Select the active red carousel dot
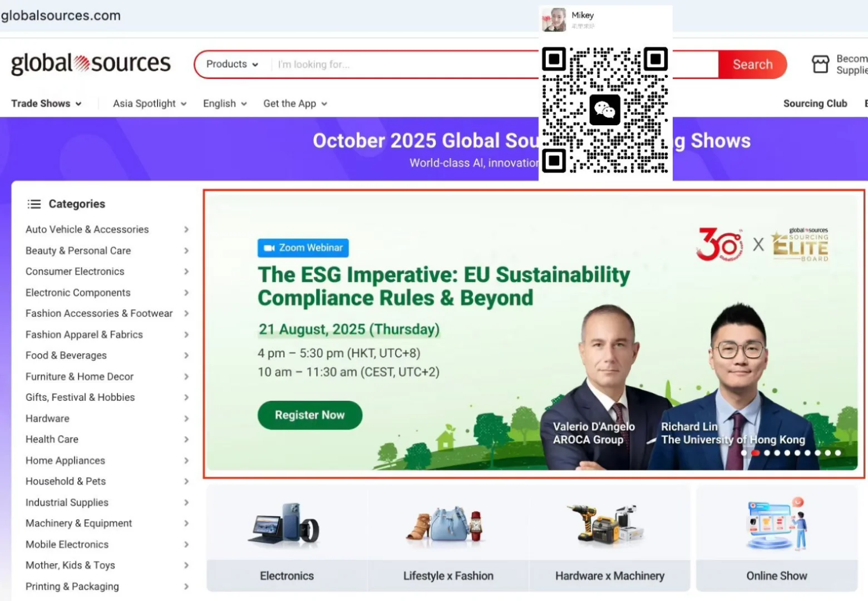 [x=755, y=453]
